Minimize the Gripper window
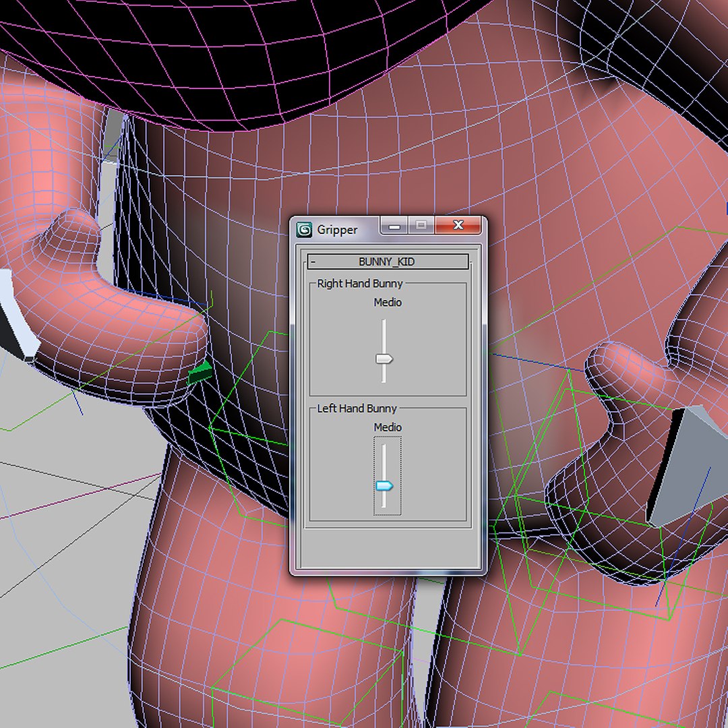 [394, 226]
